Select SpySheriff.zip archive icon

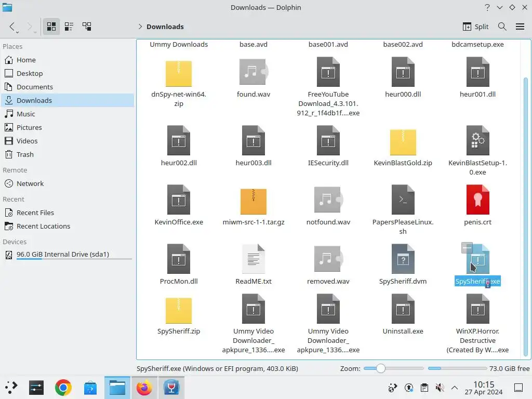(179, 311)
